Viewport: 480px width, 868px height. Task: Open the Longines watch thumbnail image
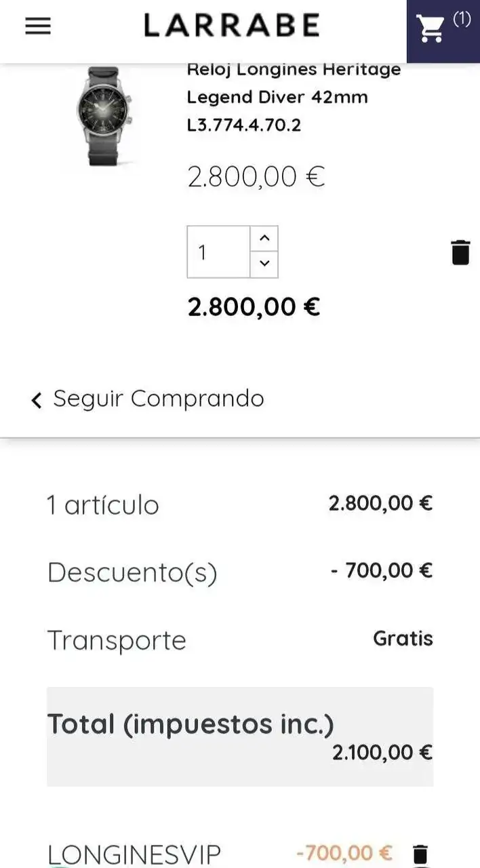click(104, 116)
